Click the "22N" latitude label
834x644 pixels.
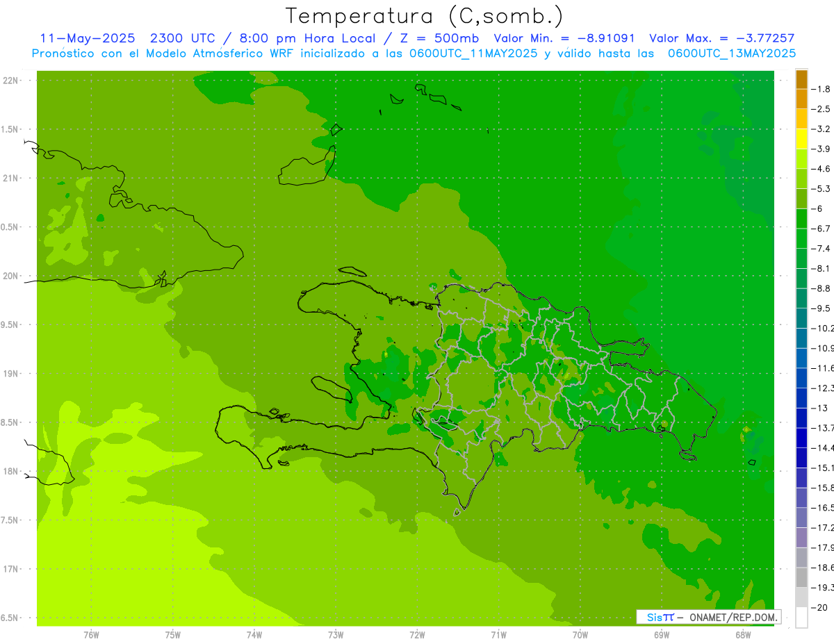point(11,80)
